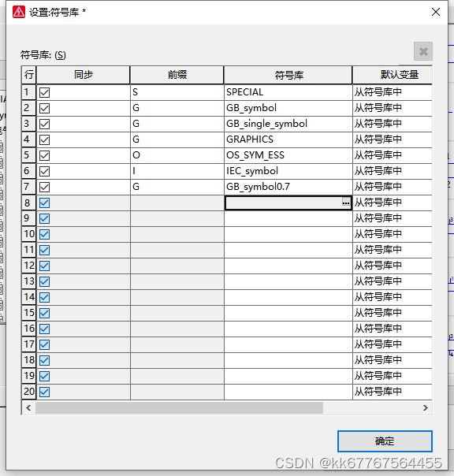Click row 20 default variable 从符号库中
Image resolution: width=454 pixels, height=476 pixels.
point(393,392)
